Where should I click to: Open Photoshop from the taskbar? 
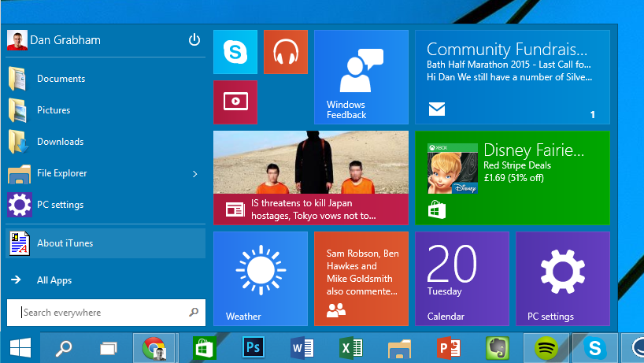(x=254, y=347)
